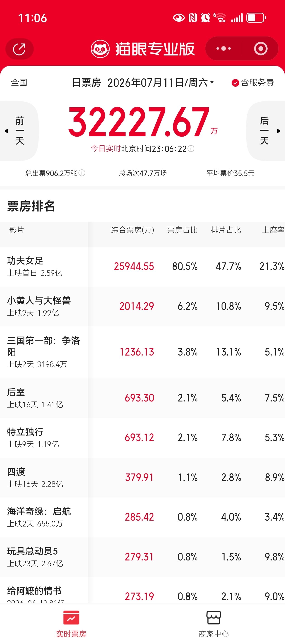Image resolution: width=285 pixels, height=644 pixels.
Task: Go to next day with 后一天
Action: pos(266,131)
